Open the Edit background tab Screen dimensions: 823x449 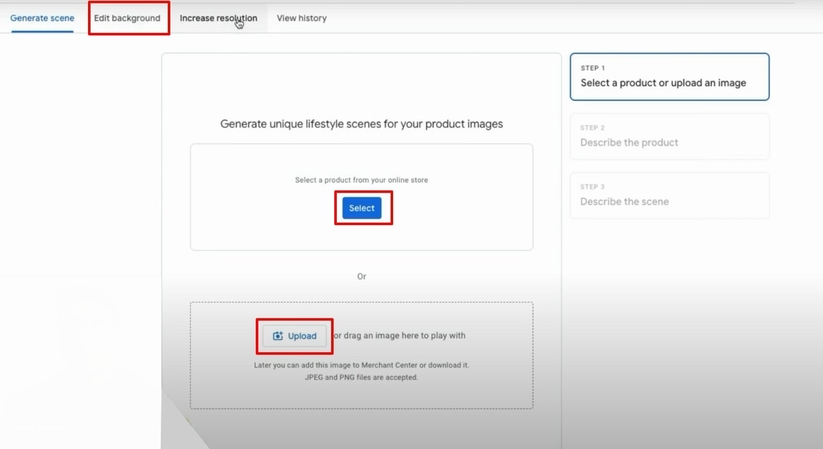point(127,18)
